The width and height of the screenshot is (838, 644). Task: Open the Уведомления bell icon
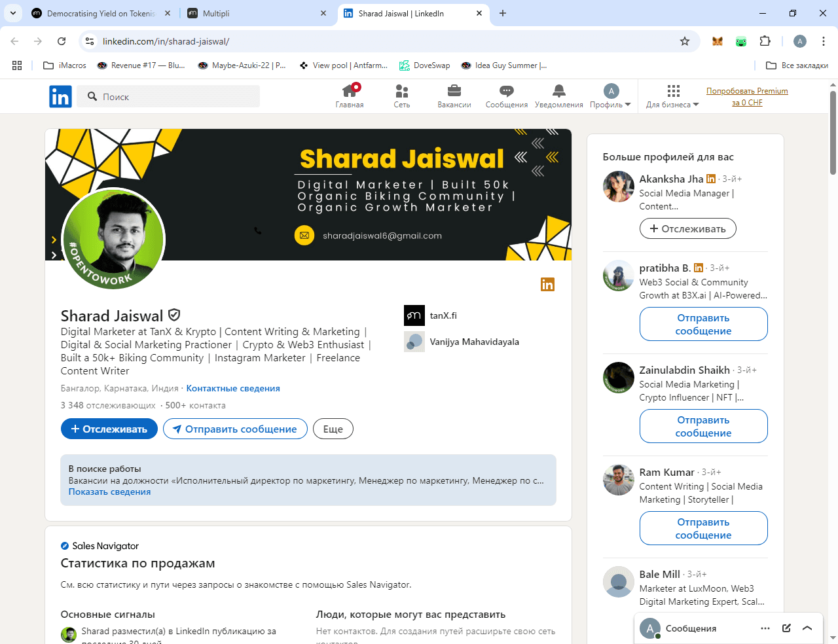click(x=559, y=96)
